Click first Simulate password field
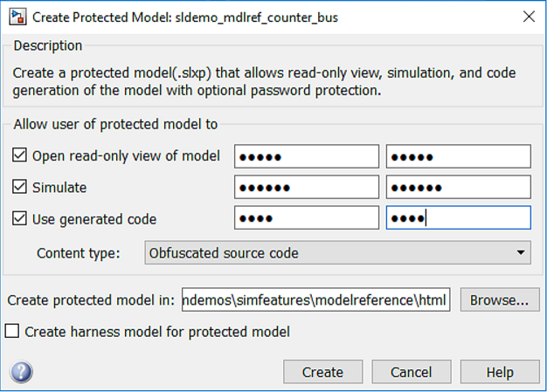 tap(306, 188)
